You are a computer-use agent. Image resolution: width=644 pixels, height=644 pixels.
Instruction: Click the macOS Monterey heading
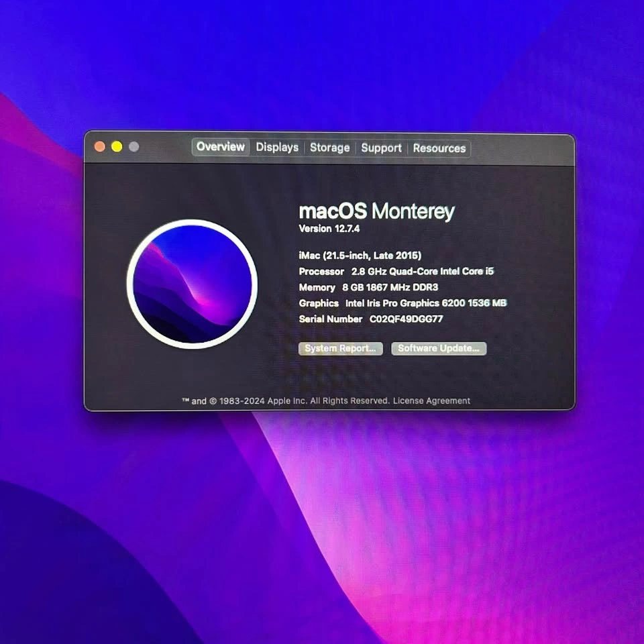pyautogui.click(x=376, y=211)
